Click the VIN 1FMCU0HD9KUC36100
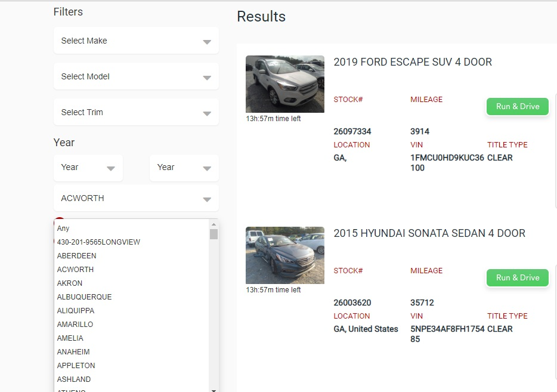The image size is (557, 392). [447, 163]
